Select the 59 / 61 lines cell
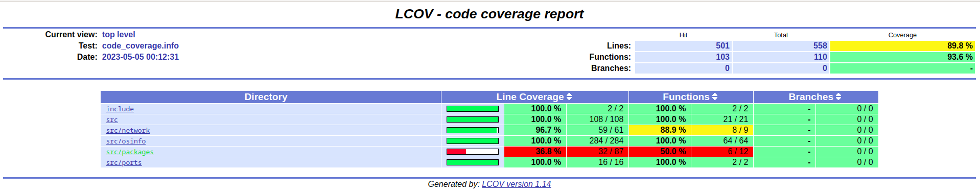 tap(597, 130)
